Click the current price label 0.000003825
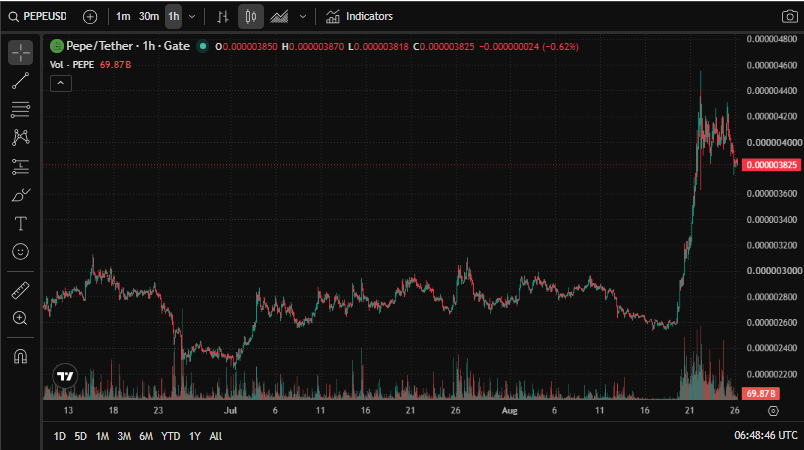804x450 pixels. [x=771, y=165]
